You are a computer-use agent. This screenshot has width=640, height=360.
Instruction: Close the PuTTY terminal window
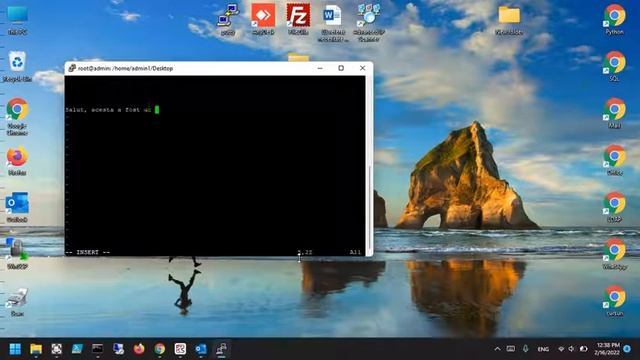362,68
